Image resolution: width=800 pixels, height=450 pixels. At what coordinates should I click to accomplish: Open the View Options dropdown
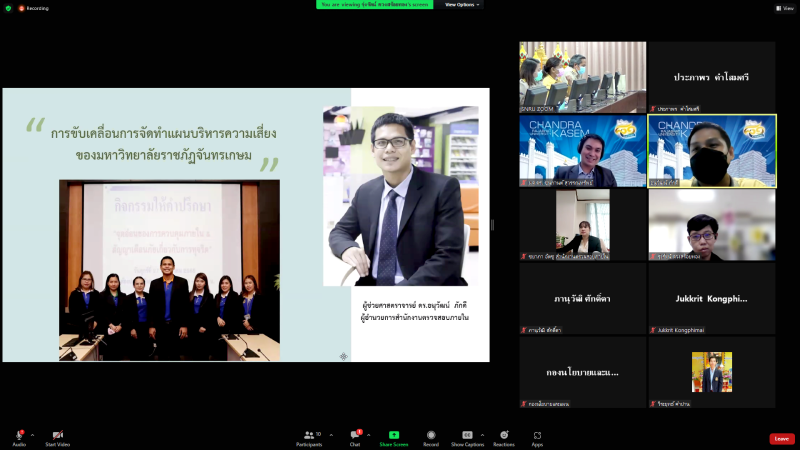coord(463,4)
